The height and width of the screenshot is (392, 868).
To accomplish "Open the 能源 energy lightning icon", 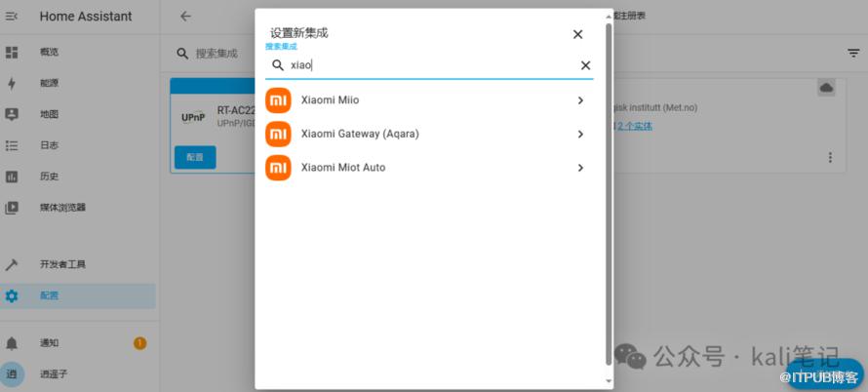I will pos(12,84).
